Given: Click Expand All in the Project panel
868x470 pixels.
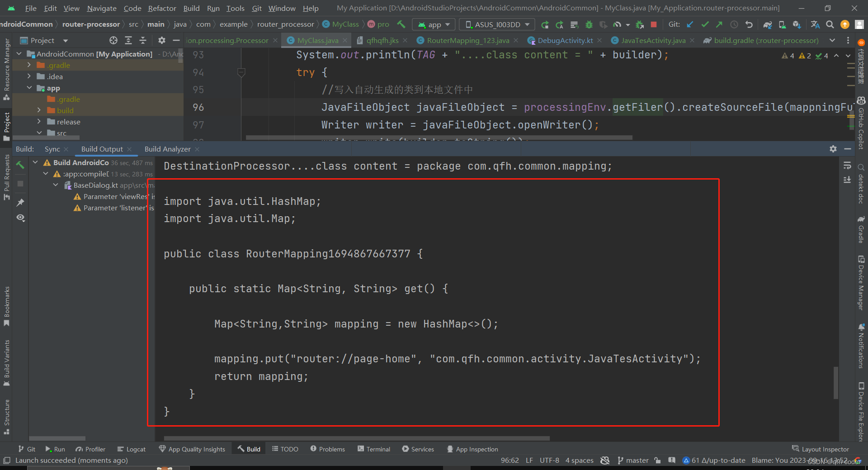Looking at the screenshot, I should (128, 40).
